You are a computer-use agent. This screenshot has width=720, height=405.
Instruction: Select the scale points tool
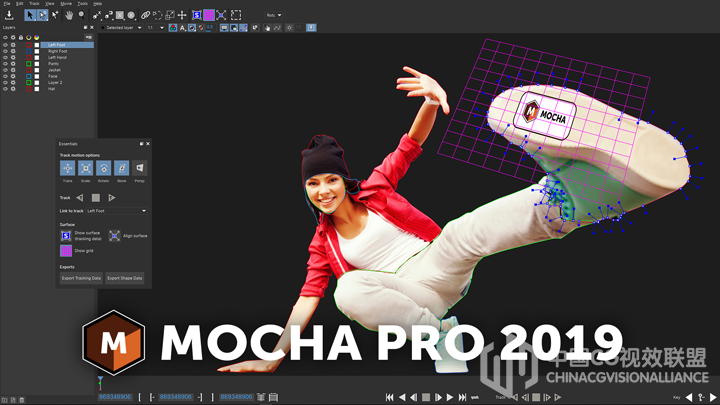[x=170, y=15]
